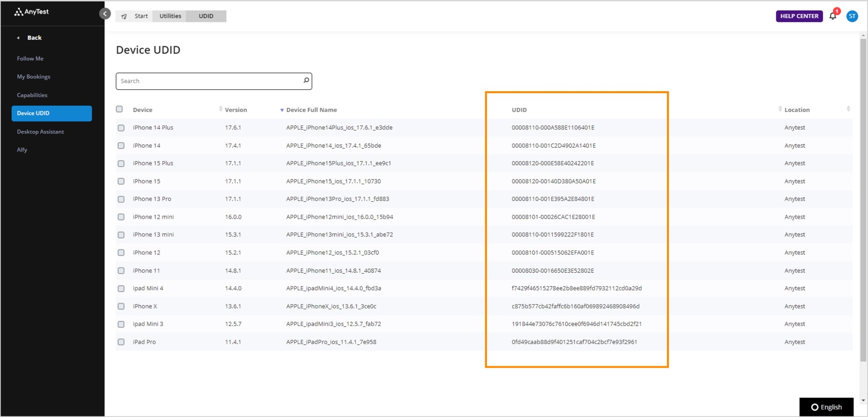
Task: Click APPLE_iPhone14Plus_ios_17.6.1_e3dde name
Action: (x=339, y=128)
